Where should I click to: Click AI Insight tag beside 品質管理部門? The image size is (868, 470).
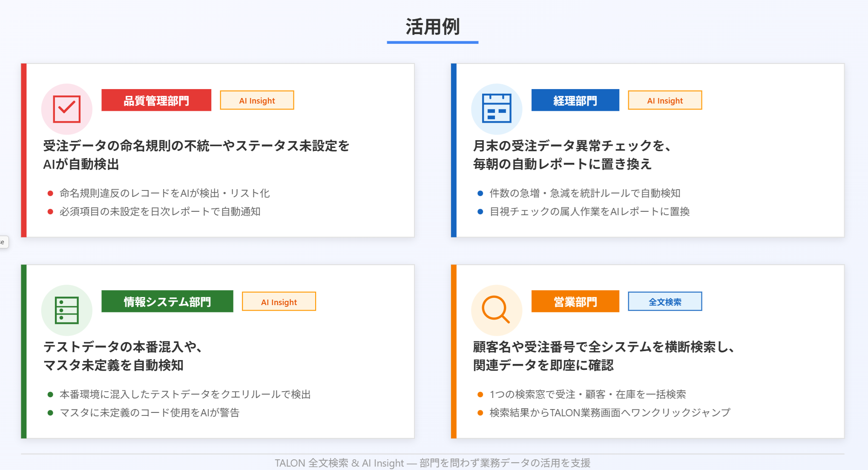tap(257, 101)
